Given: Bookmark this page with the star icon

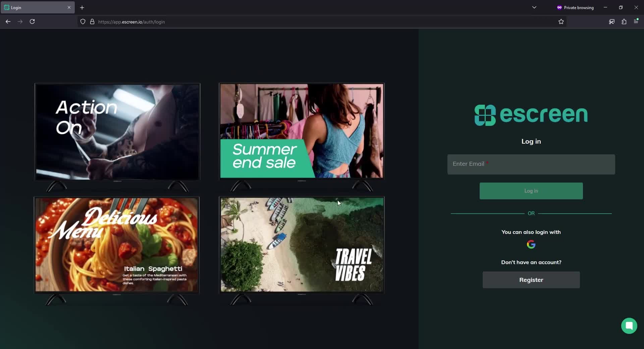Looking at the screenshot, I should point(561,22).
